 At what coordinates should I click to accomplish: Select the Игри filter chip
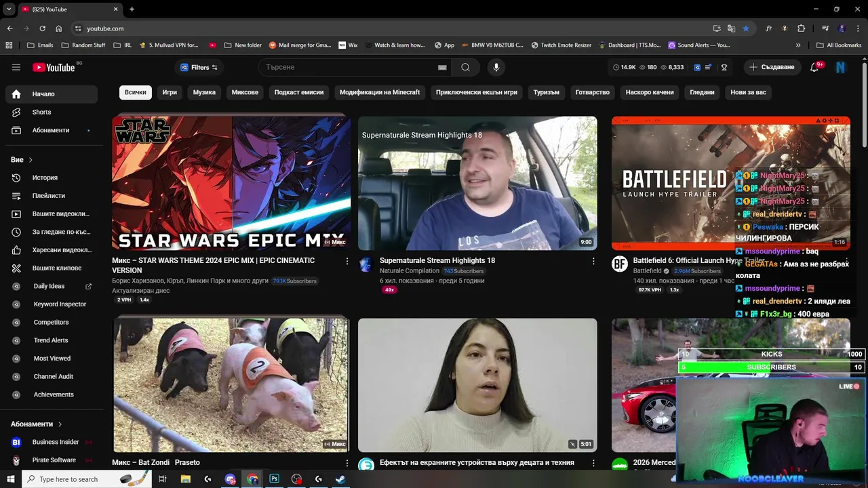170,92
